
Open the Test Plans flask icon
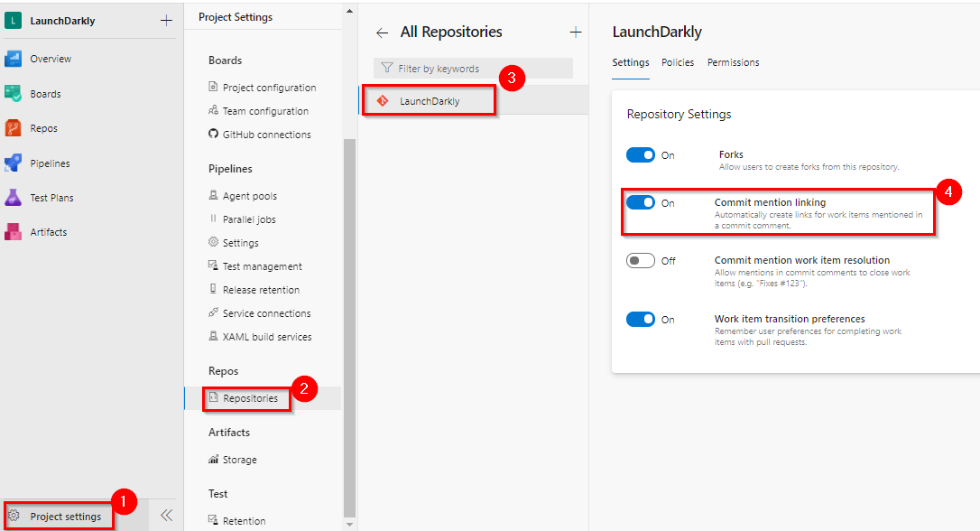click(x=14, y=198)
